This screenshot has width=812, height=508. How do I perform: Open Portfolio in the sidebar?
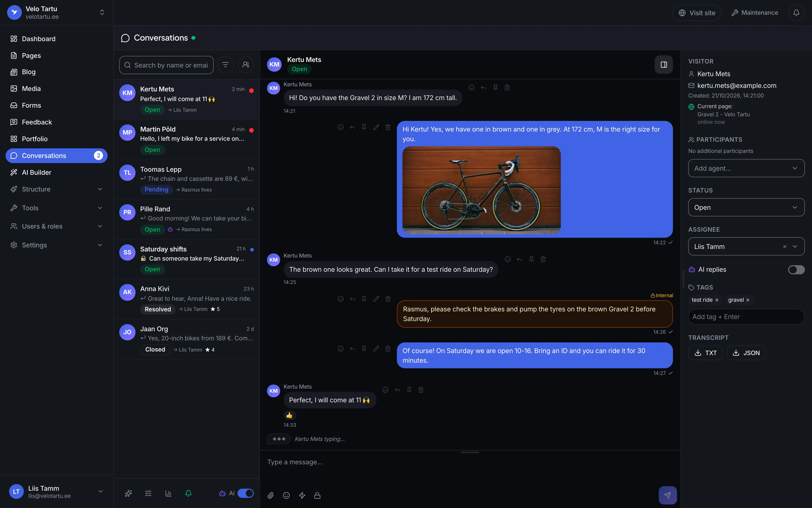click(x=56, y=139)
